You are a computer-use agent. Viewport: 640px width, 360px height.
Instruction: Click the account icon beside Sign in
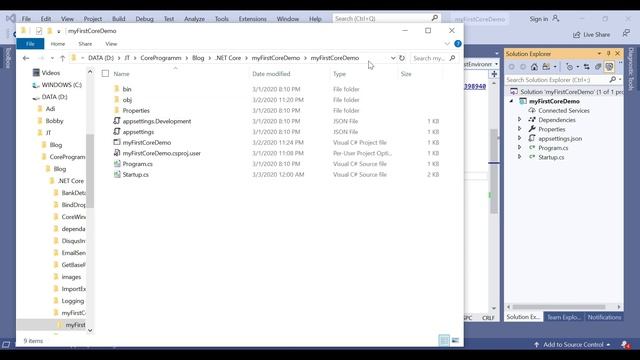[556, 19]
